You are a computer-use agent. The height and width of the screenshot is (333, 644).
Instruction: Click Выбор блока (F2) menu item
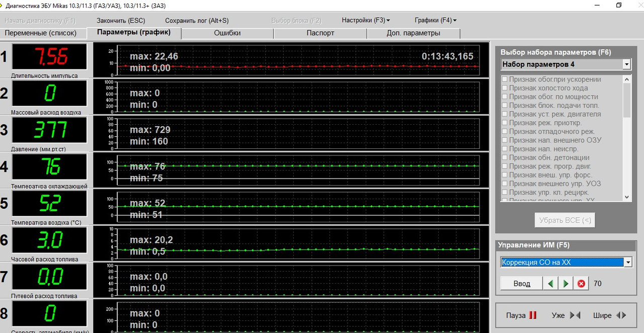296,21
